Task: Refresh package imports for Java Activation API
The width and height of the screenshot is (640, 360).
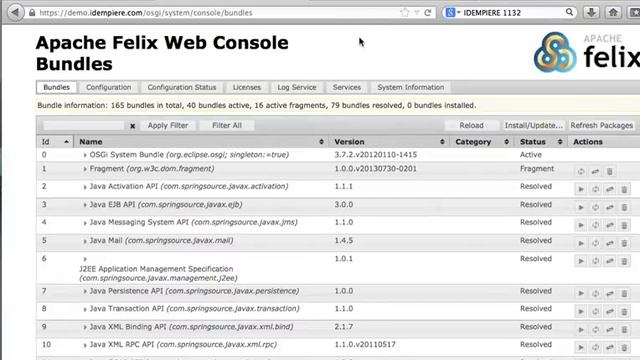Action: [596, 189]
